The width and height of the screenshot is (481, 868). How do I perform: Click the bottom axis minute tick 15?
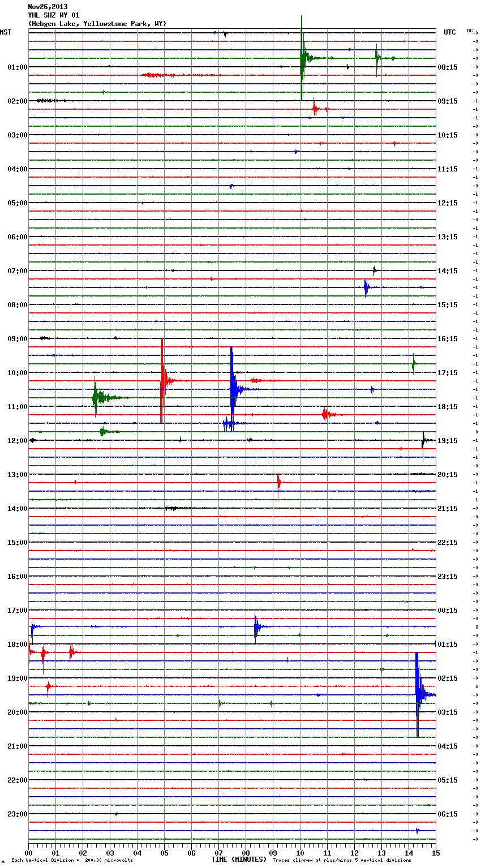pyautogui.click(x=436, y=852)
